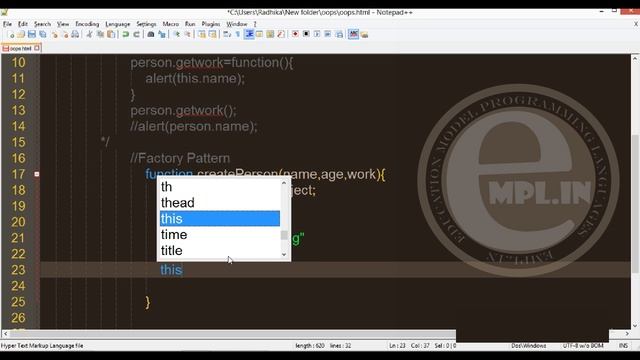Click the Close document toolbar icon
Viewport: 640px width, 360px height.
click(54, 35)
